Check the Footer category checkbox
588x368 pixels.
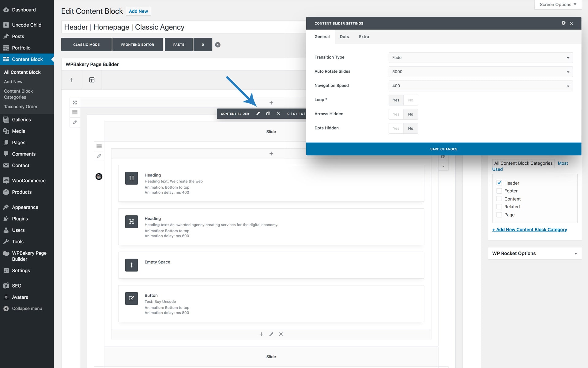(499, 191)
